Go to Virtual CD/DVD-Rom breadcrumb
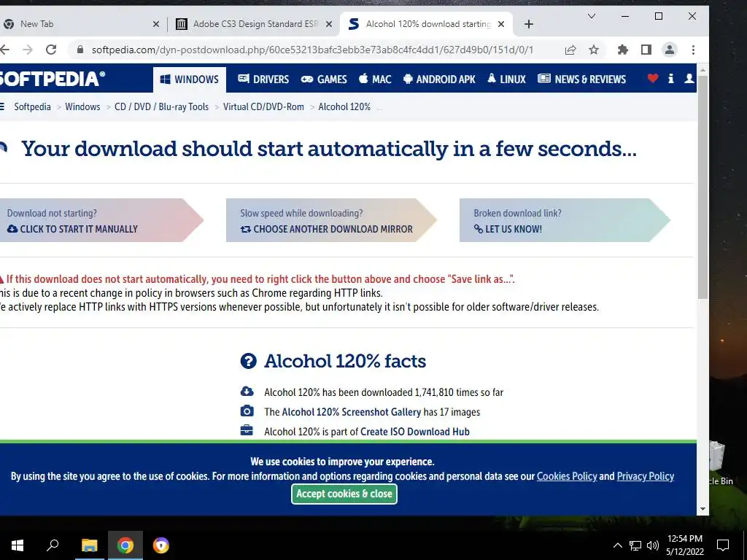The width and height of the screenshot is (747, 560). coord(263,106)
